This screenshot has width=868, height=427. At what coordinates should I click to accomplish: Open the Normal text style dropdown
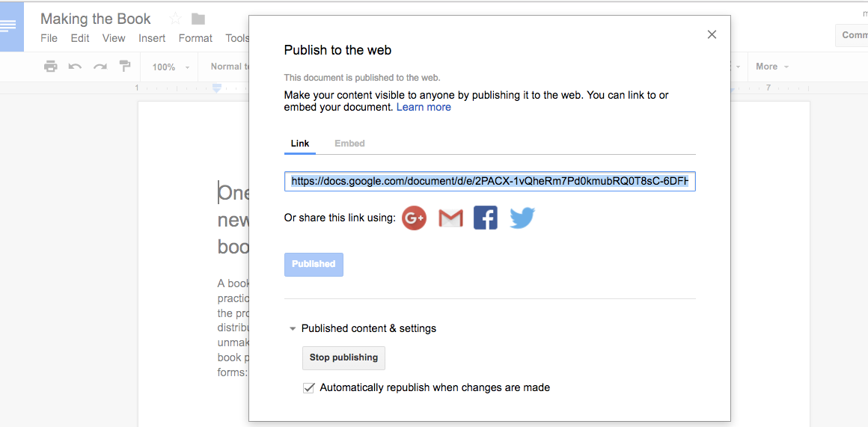[230, 67]
